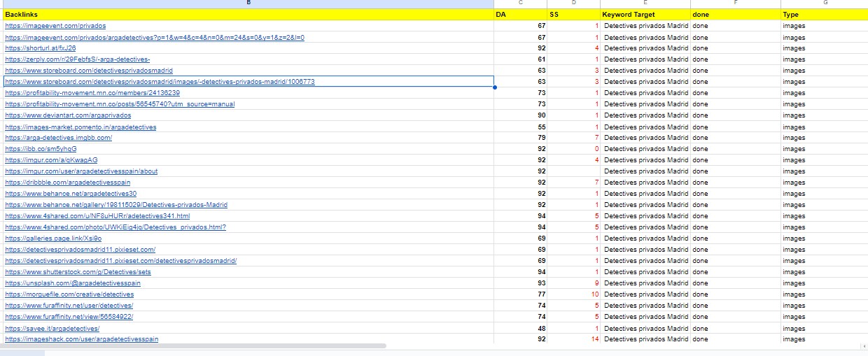Select the DA header cell
This screenshot has width=868, height=356.
pyautogui.click(x=520, y=15)
